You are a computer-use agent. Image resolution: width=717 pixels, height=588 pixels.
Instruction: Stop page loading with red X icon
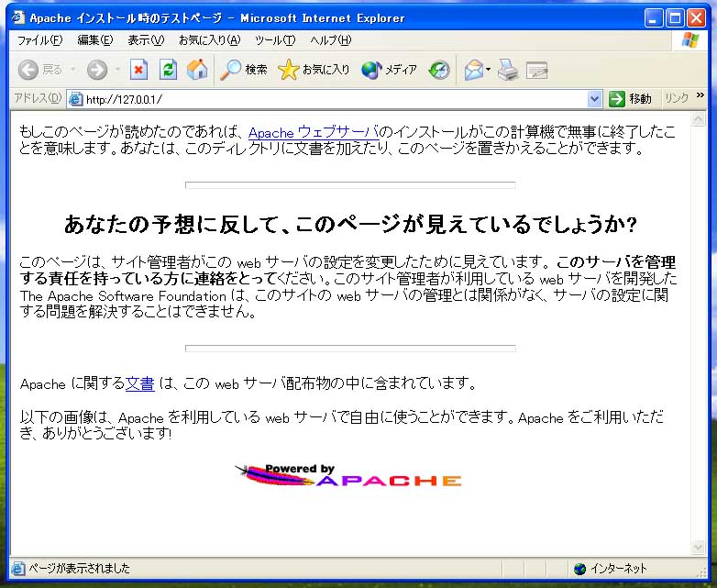tap(138, 70)
